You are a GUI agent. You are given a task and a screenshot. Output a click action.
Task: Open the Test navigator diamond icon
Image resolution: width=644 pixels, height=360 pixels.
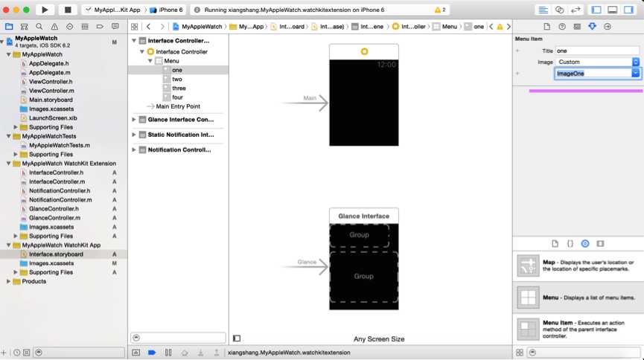[x=69, y=27]
